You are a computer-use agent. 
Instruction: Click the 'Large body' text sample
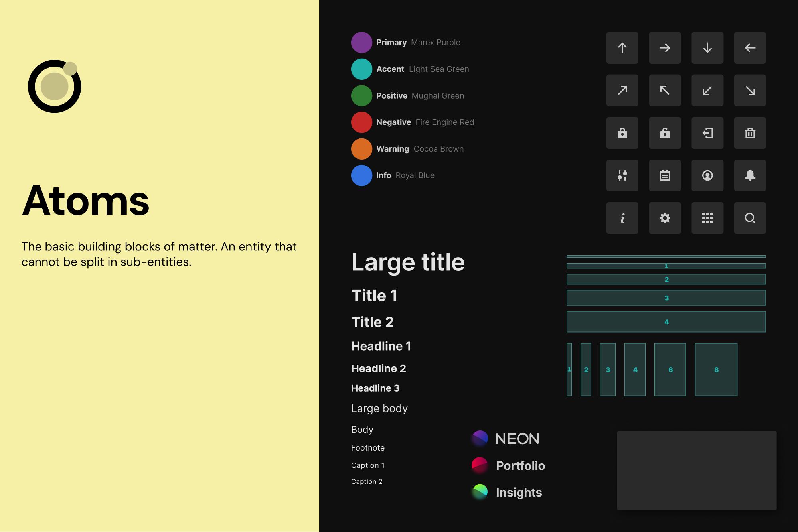[379, 409]
